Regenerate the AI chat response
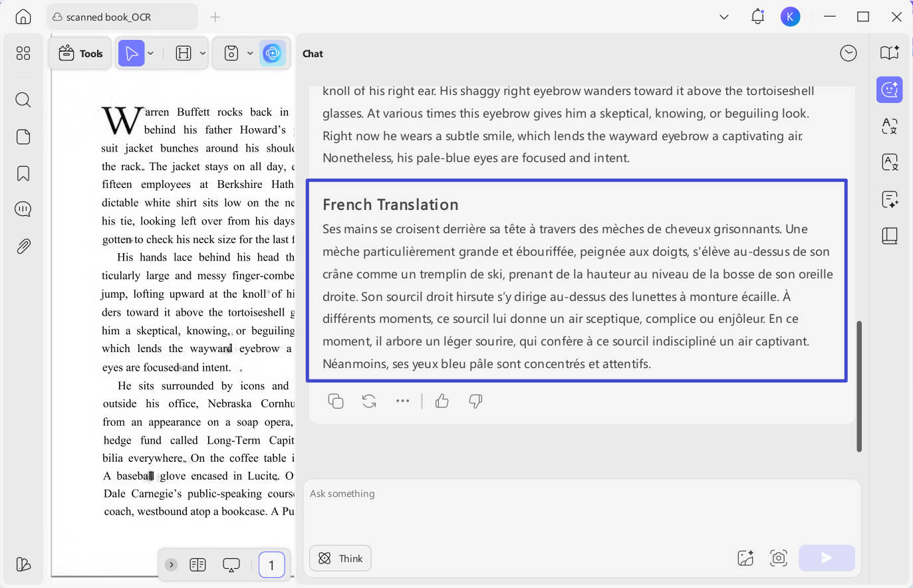 tap(369, 401)
